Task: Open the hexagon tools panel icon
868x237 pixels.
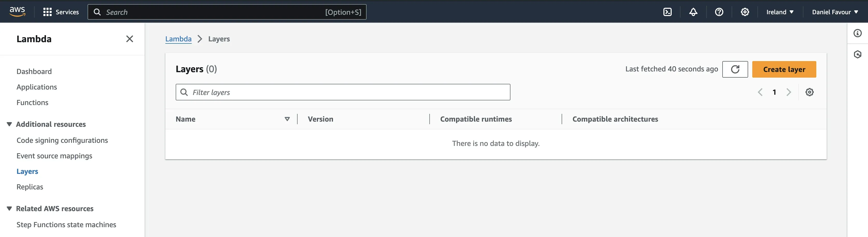Action: click(x=858, y=54)
